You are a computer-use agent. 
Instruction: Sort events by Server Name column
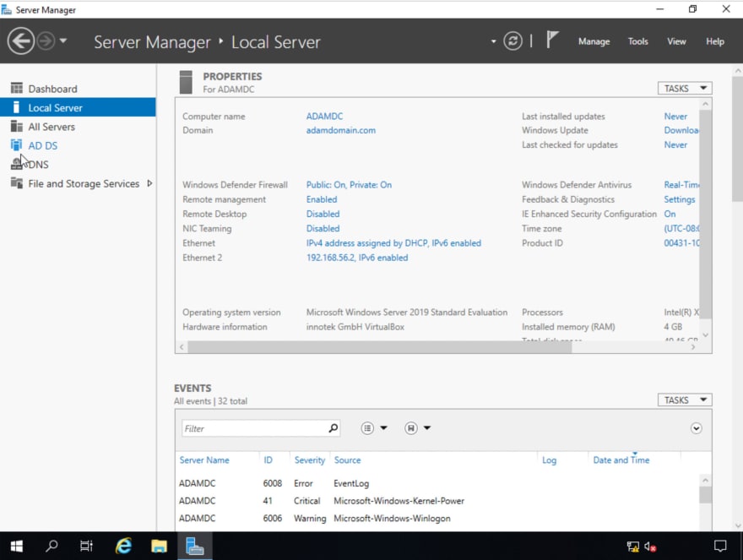pos(204,460)
